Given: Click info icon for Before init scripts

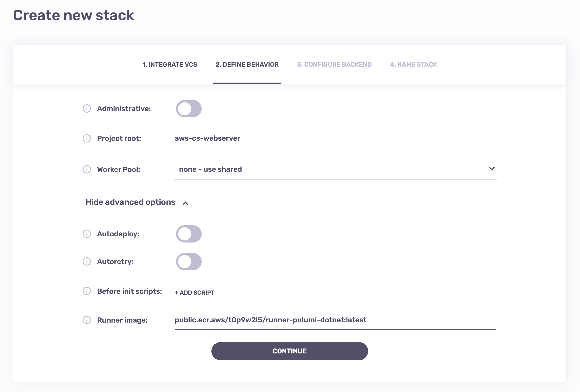Looking at the screenshot, I should [x=87, y=291].
